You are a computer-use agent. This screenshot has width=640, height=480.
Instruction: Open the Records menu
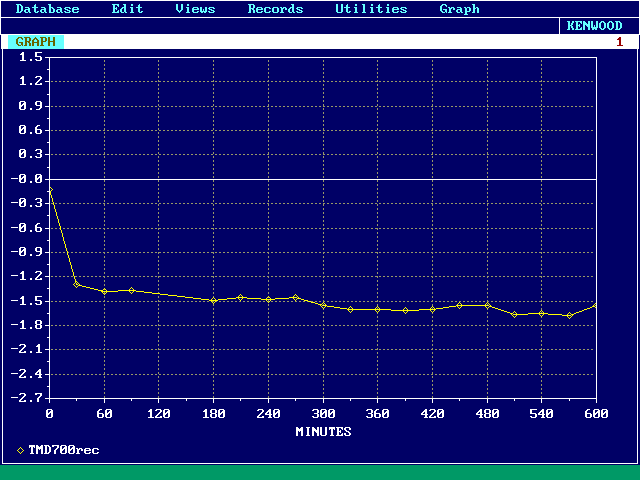[276, 9]
